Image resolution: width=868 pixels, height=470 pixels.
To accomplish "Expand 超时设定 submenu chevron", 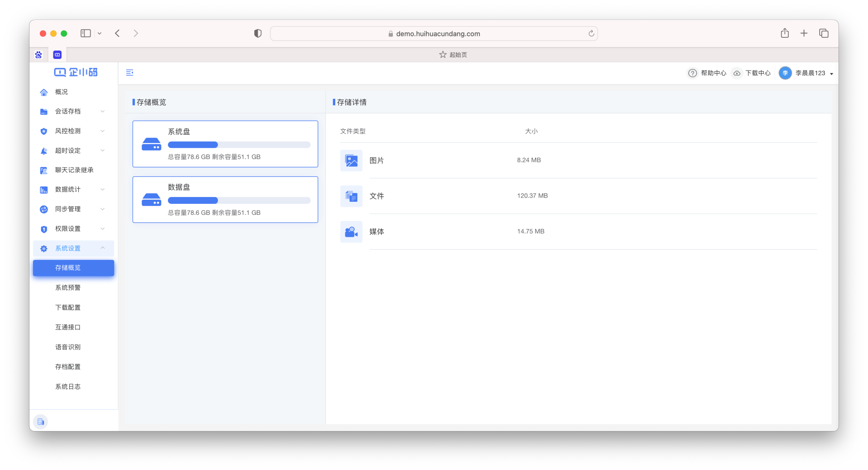I will [103, 150].
